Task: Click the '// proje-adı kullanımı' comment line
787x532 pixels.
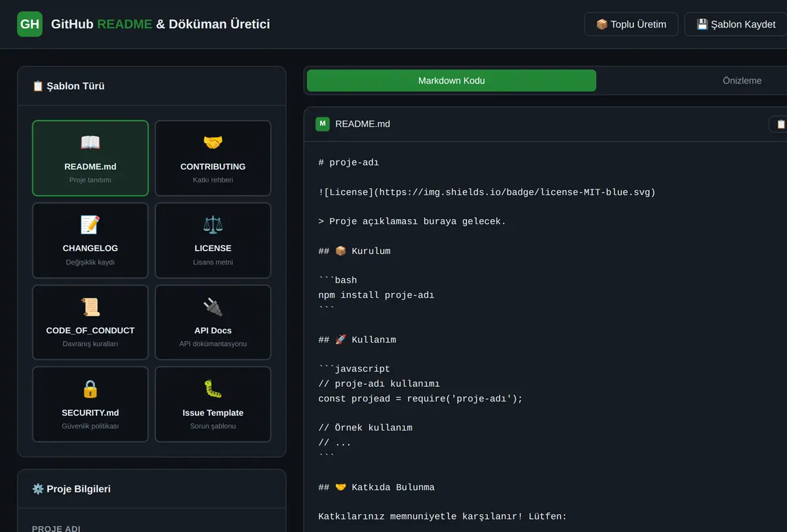Action: (379, 384)
